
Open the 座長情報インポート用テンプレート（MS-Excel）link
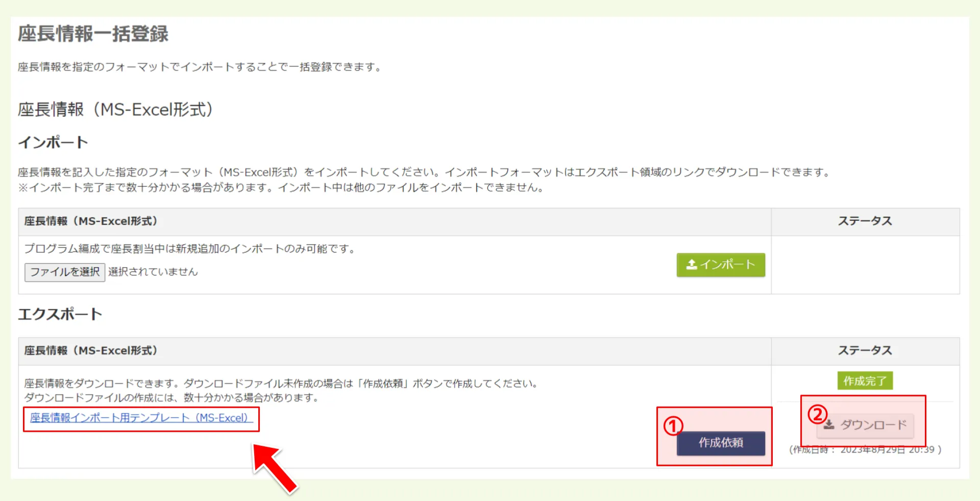click(x=140, y=418)
